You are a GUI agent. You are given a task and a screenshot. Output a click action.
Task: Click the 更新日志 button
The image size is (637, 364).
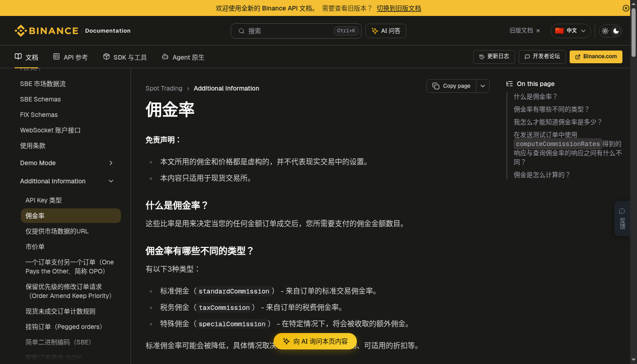tap(494, 57)
